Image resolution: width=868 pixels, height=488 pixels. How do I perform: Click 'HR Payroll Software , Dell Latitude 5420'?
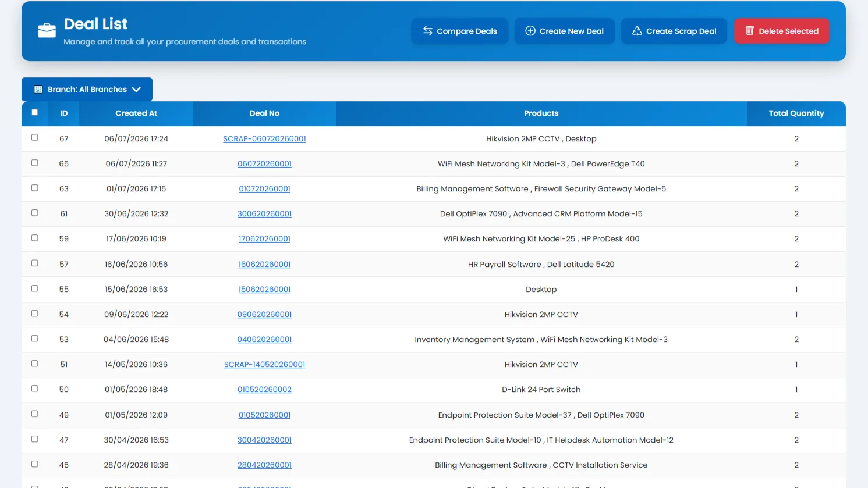[x=541, y=265]
